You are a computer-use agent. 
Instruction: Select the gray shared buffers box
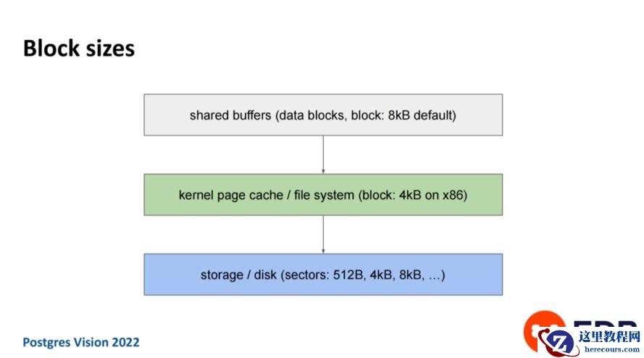point(323,115)
